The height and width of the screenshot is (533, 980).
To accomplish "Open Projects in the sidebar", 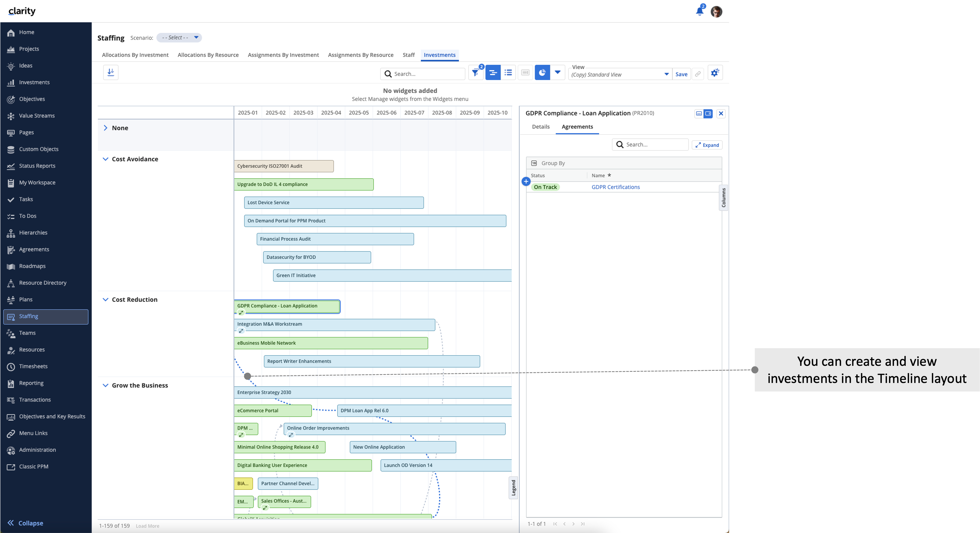I will (29, 49).
